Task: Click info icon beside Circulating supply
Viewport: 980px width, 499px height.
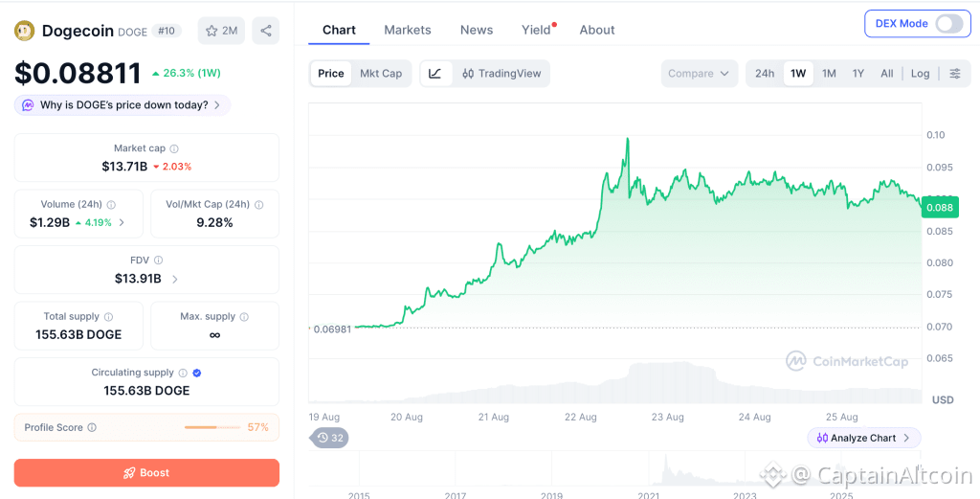Action: coord(183,373)
